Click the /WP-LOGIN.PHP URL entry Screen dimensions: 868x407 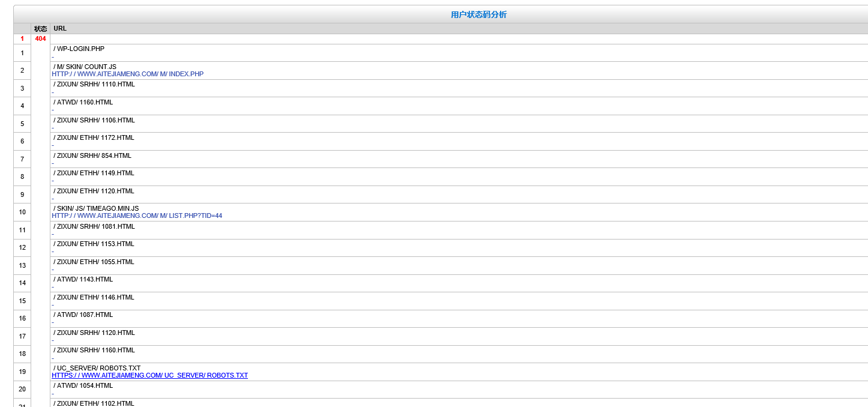point(79,49)
